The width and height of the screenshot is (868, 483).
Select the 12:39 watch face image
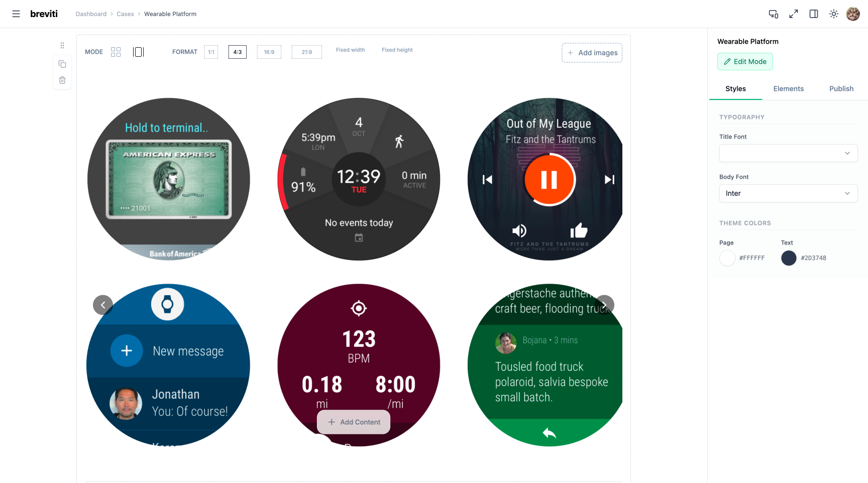pos(359,179)
